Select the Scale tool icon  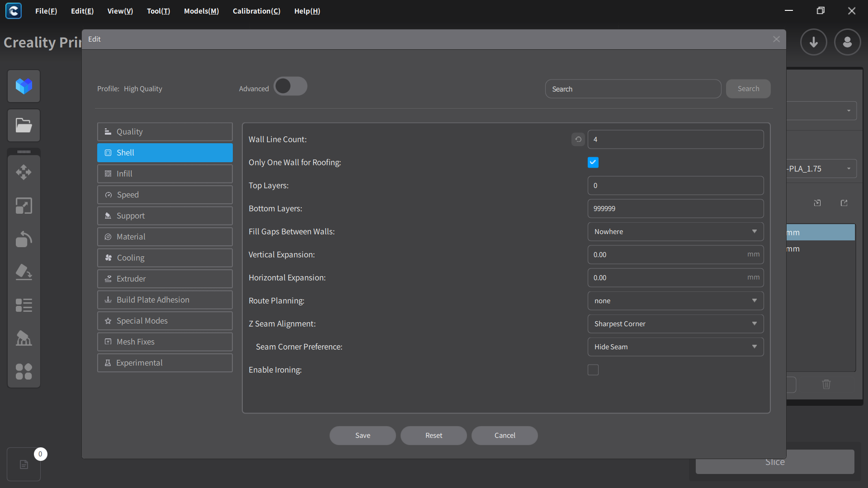24,206
